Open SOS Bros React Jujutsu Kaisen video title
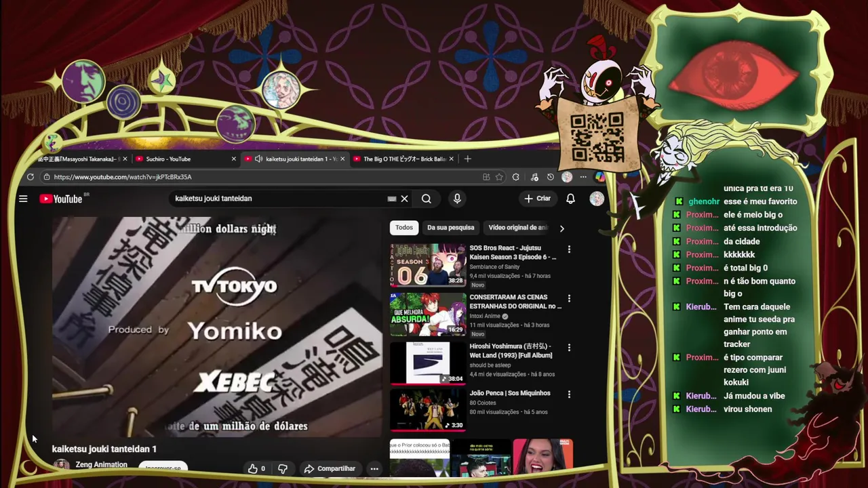The width and height of the screenshot is (868, 488). (x=513, y=253)
